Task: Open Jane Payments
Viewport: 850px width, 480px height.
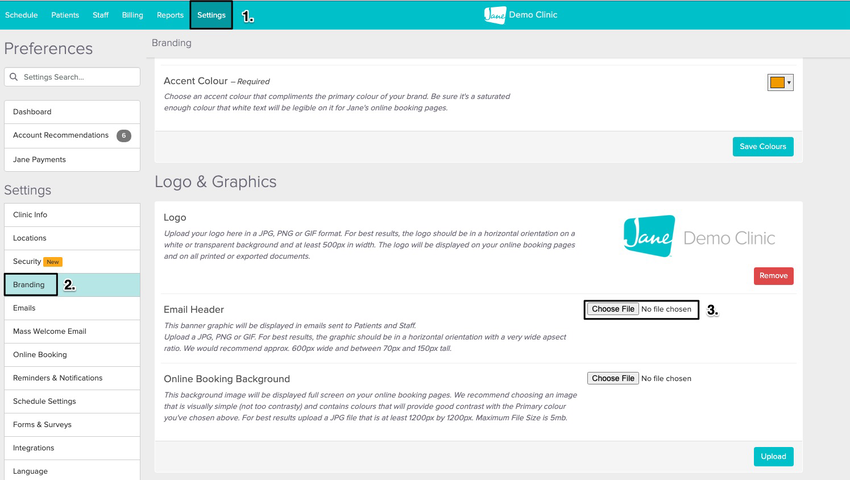Action: coord(72,159)
